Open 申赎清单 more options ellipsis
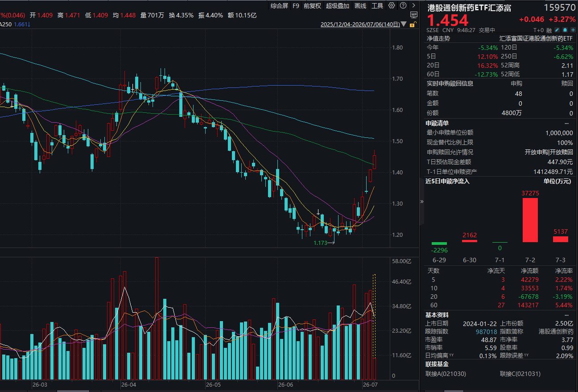578x392 pixels. [x=567, y=123]
